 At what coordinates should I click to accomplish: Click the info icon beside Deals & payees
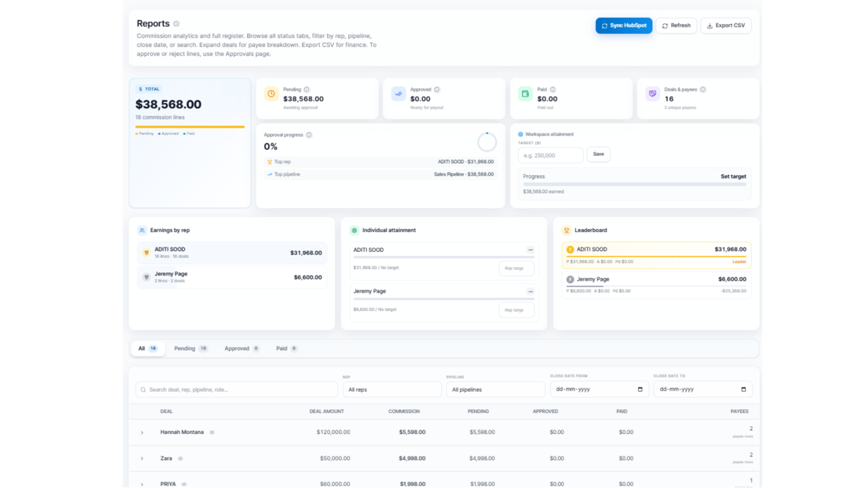(703, 90)
